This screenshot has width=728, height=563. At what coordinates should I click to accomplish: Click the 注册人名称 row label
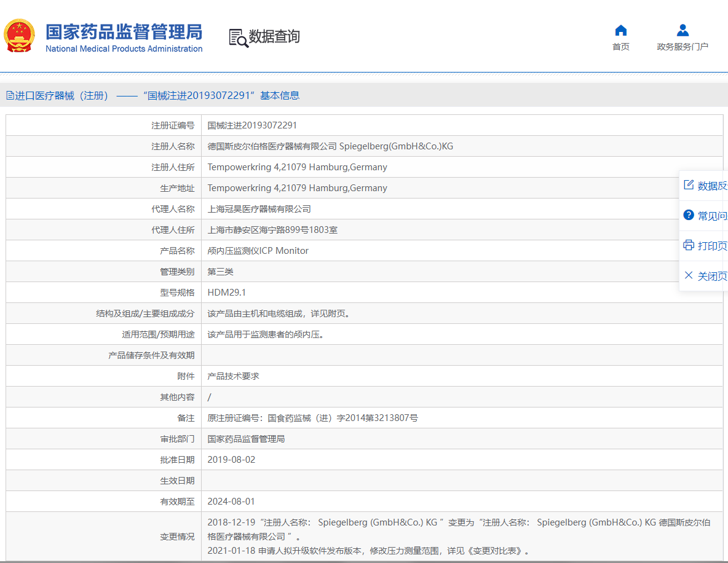173,147
